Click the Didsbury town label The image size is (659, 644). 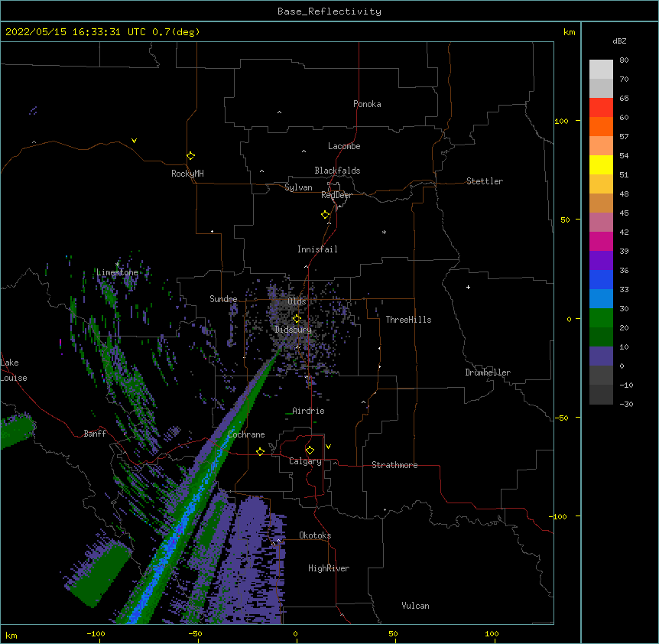click(294, 330)
